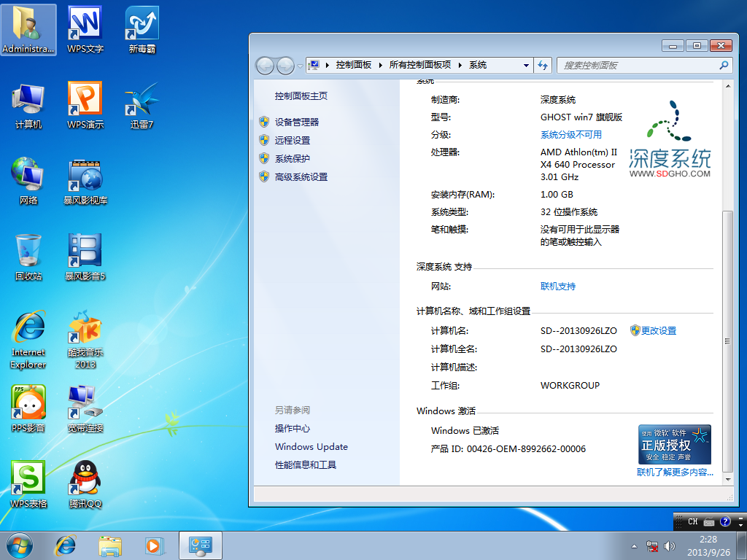
Task: Select the Control Panel taskbar button
Action: [201, 545]
